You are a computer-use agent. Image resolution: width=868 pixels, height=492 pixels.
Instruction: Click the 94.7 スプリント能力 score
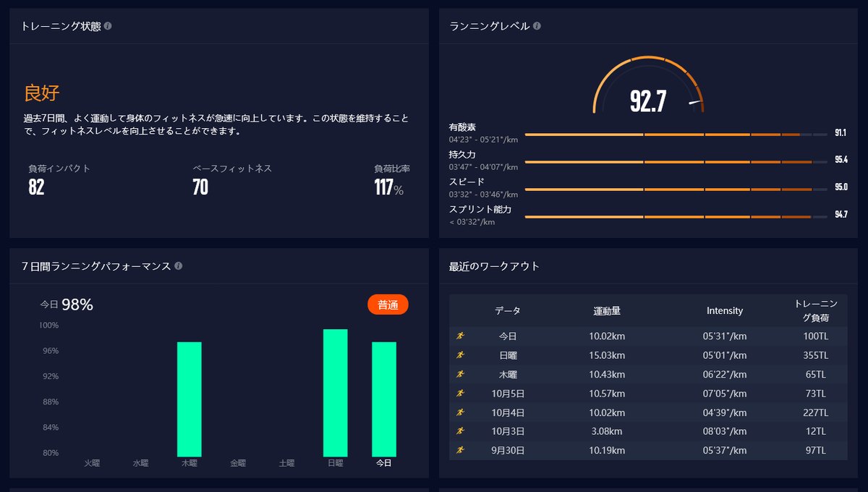841,214
